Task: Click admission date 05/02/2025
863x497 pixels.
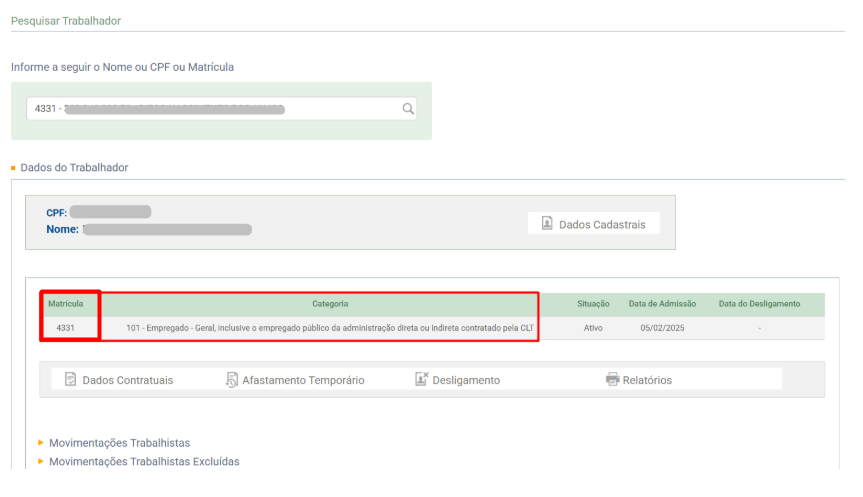Action: click(662, 328)
